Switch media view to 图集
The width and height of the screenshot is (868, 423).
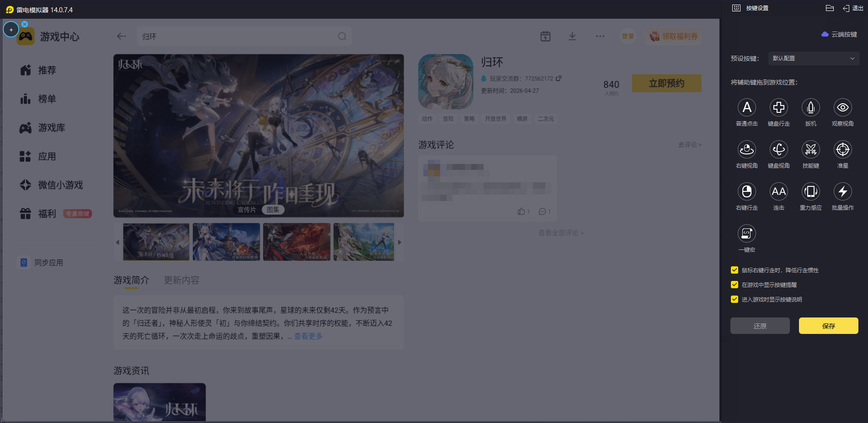pyautogui.click(x=273, y=210)
